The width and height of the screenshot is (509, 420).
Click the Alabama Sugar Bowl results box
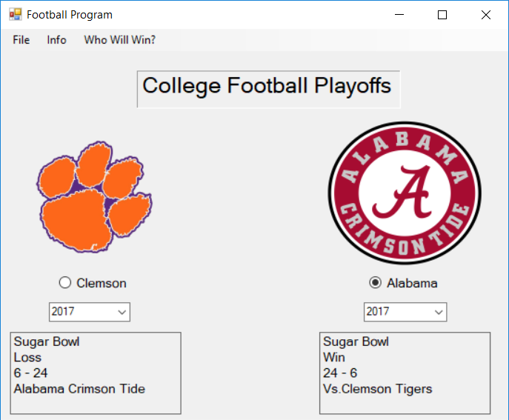coord(405,373)
